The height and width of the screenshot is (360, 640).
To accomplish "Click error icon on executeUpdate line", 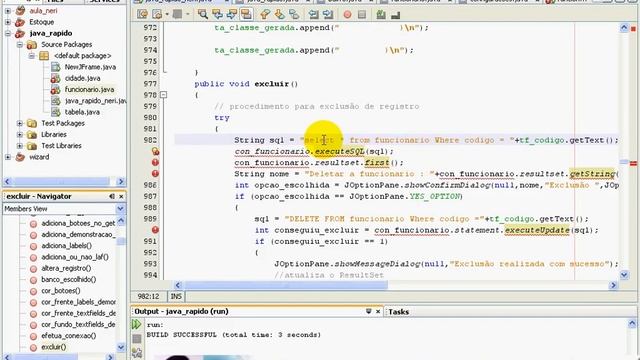I will click(155, 230).
